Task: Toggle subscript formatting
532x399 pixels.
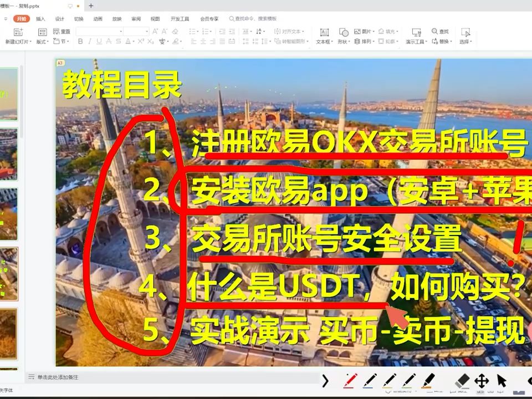Action: pyautogui.click(x=151, y=42)
